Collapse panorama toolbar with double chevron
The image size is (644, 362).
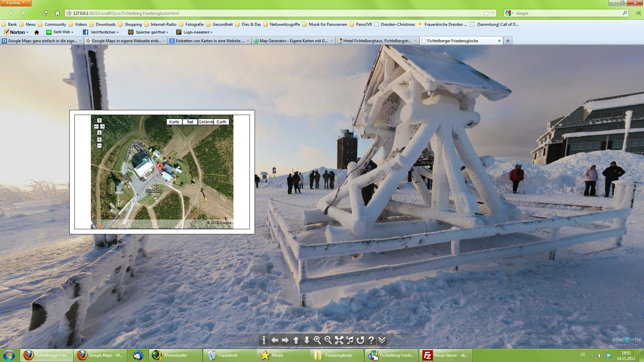[x=382, y=340]
